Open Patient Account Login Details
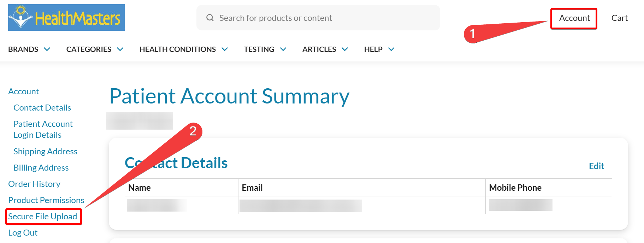This screenshot has height=243, width=644. point(43,129)
